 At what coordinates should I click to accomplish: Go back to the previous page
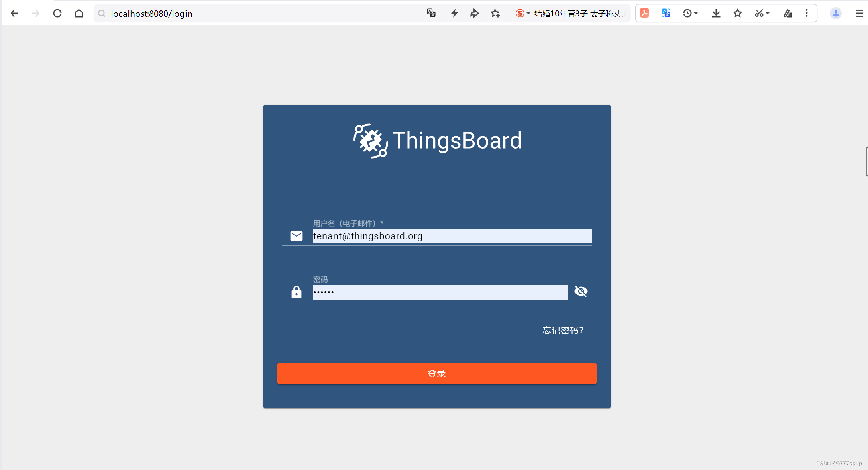[x=14, y=13]
